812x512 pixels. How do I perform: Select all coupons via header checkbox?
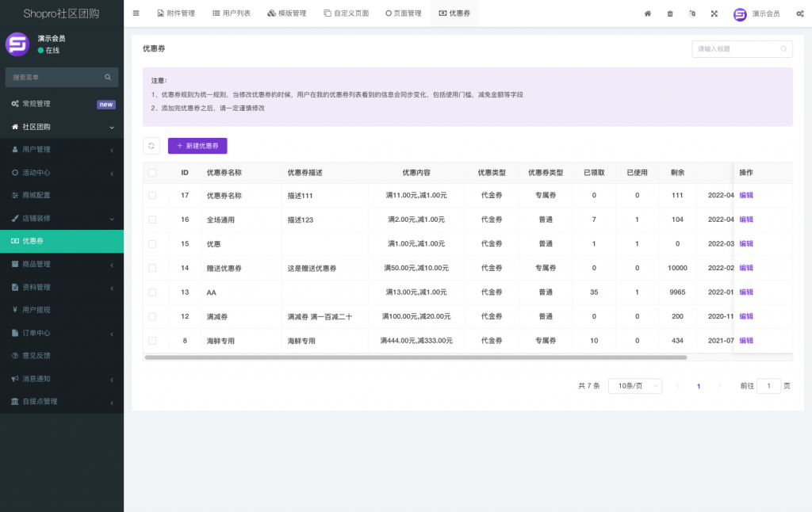[x=151, y=172]
